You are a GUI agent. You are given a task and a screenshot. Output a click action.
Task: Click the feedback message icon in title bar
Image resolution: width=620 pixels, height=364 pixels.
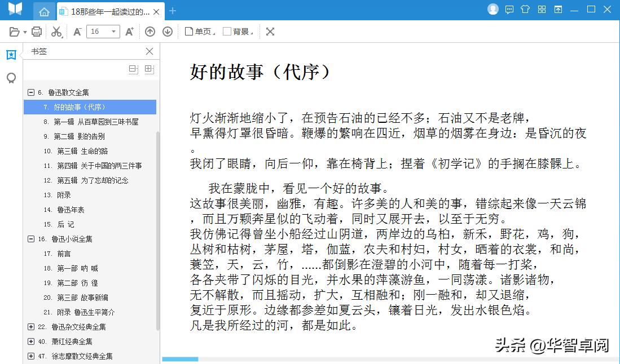(x=509, y=10)
